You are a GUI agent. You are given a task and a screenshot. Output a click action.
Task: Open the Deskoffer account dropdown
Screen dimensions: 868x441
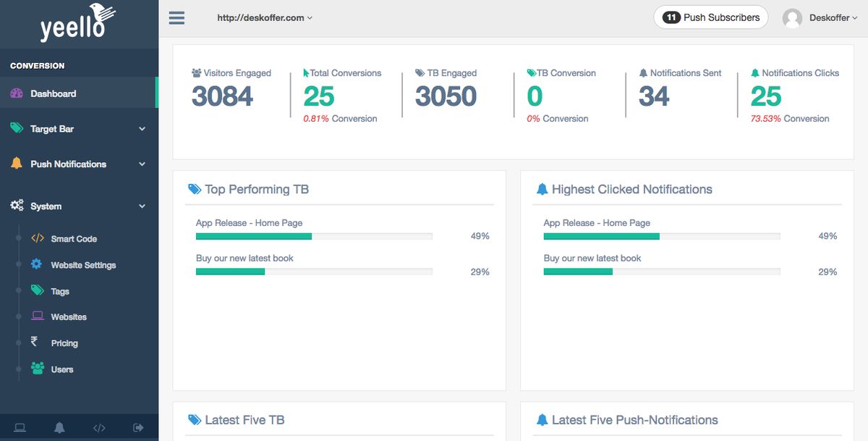point(833,18)
